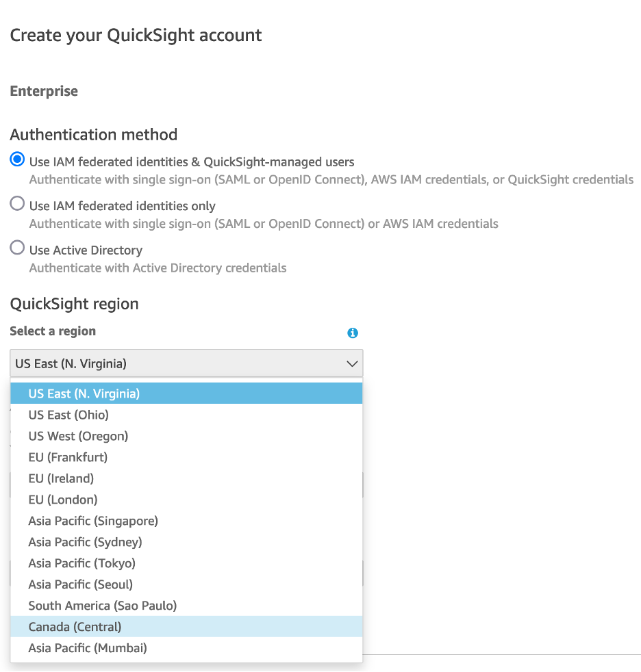Choose the Use Active Directory authentication option

point(16,247)
